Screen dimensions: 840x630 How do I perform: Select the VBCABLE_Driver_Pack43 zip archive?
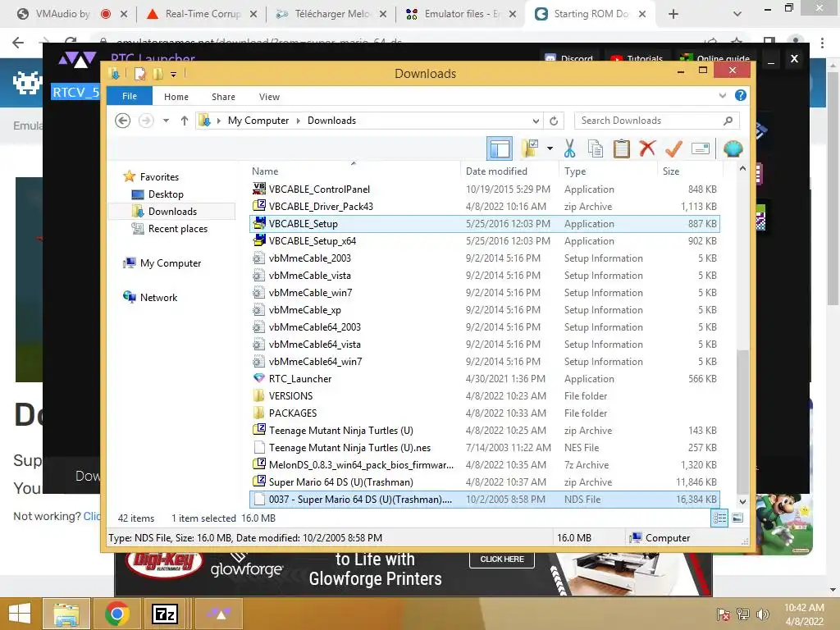point(484,206)
